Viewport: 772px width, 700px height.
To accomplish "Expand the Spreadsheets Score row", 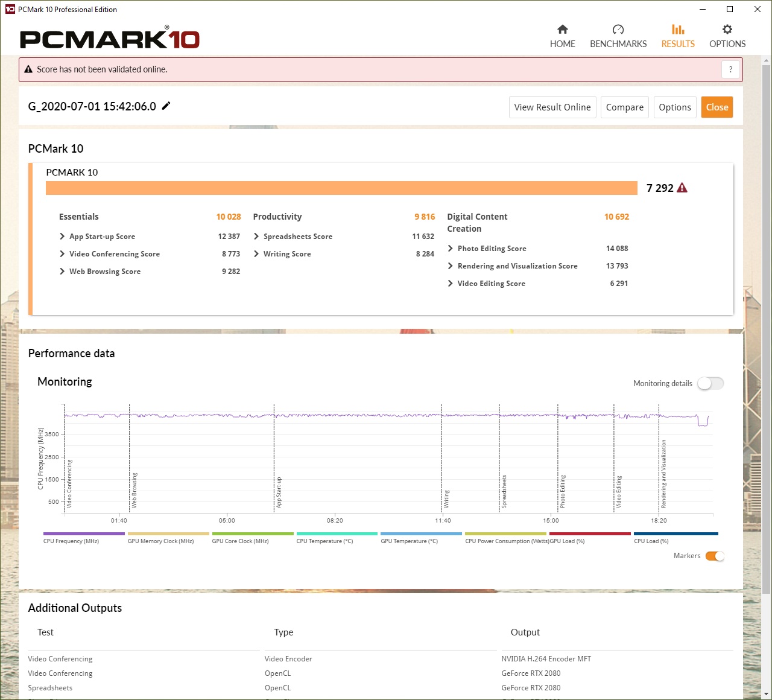I will click(256, 237).
